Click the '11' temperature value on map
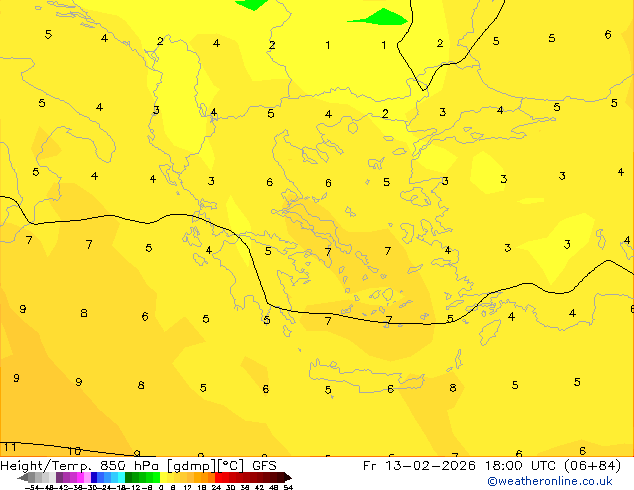The image size is (634, 490). click(x=10, y=447)
